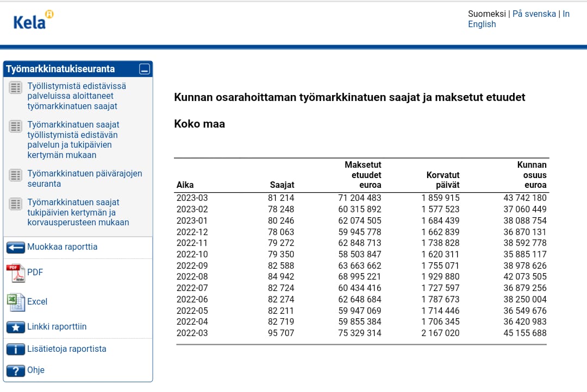Screen dimensions: 587x392
Task: Click the 2022-11 row date
Action: coord(192,243)
